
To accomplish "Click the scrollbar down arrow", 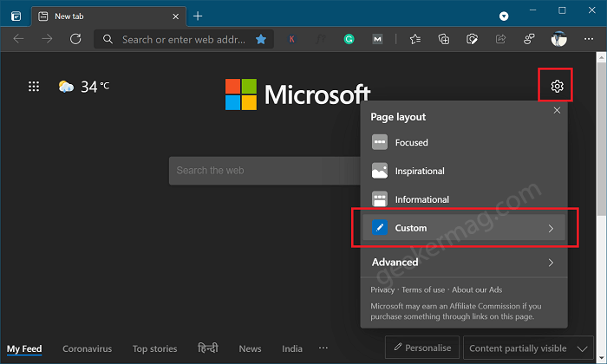I will click(x=601, y=358).
